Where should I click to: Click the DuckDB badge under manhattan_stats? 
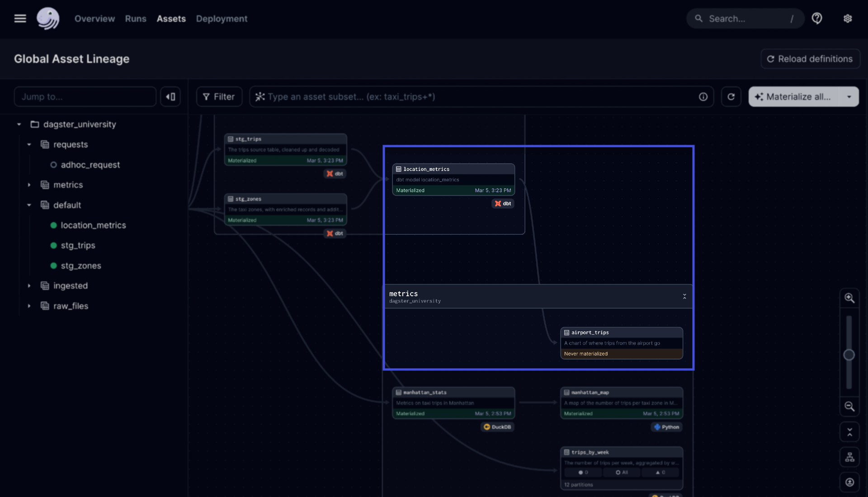[x=497, y=427]
